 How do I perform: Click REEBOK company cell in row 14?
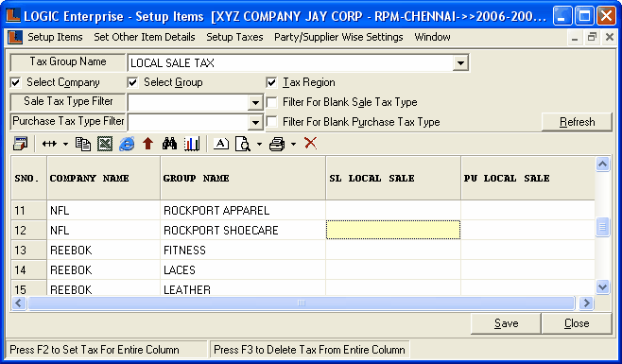click(104, 269)
